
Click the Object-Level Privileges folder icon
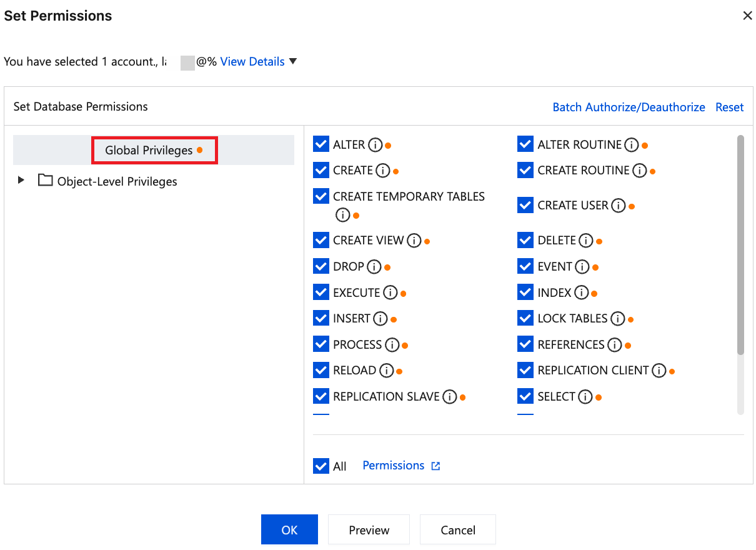tap(45, 181)
